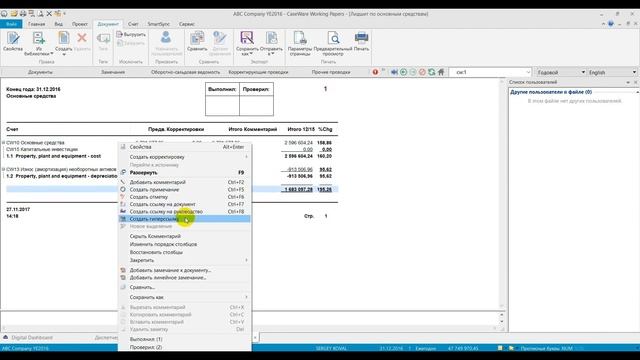
Task: Open the Главная ribbon tab
Action: pos(36,24)
